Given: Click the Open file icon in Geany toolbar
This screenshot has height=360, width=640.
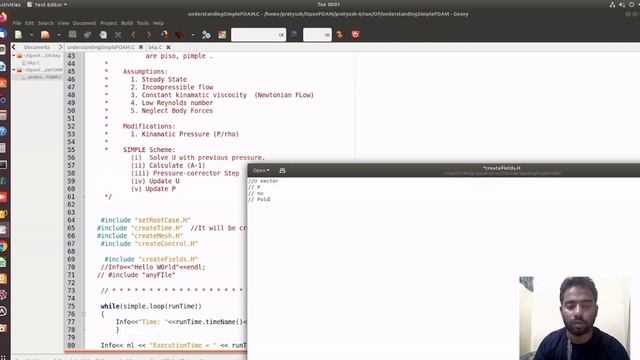Looking at the screenshot, I should click(x=45, y=35).
